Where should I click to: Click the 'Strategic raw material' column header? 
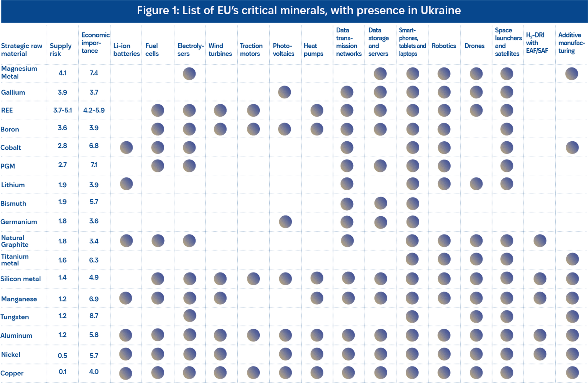coord(22,50)
